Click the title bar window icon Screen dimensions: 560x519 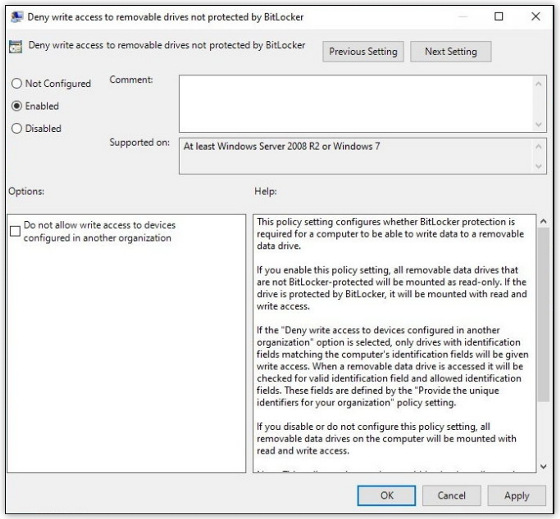tap(17, 17)
